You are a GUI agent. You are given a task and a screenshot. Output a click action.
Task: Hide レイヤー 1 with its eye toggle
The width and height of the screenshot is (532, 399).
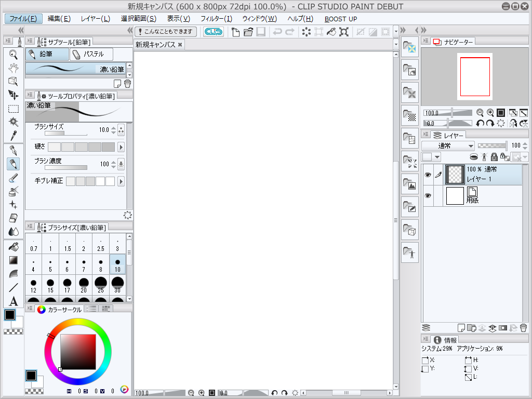coord(428,175)
